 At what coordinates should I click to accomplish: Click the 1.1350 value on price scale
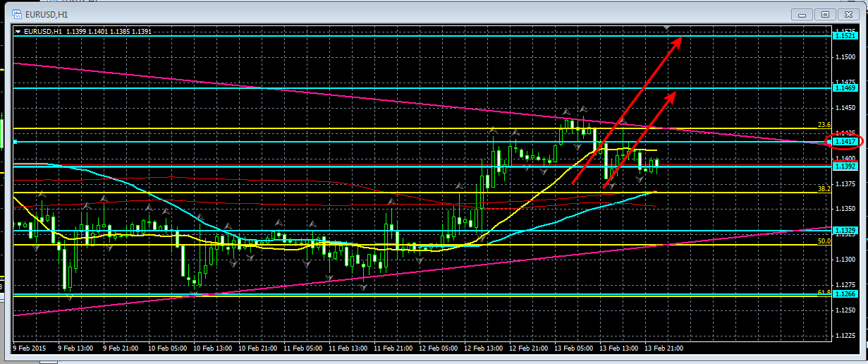point(846,209)
